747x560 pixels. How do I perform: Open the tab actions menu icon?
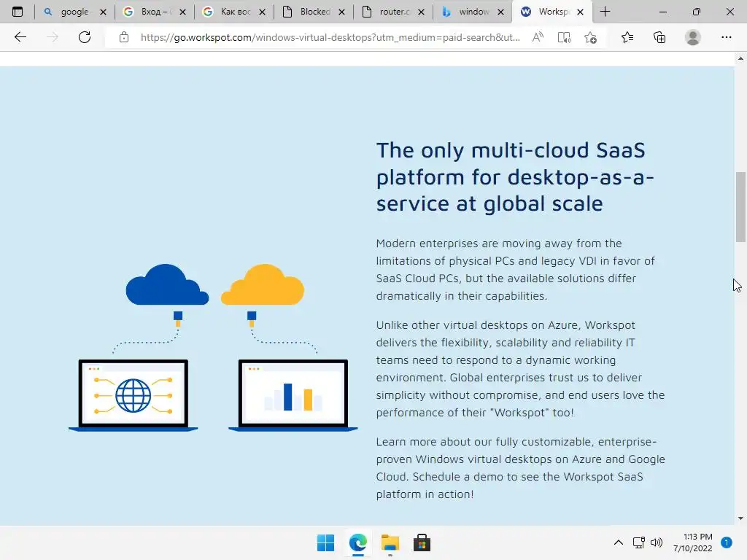point(18,12)
